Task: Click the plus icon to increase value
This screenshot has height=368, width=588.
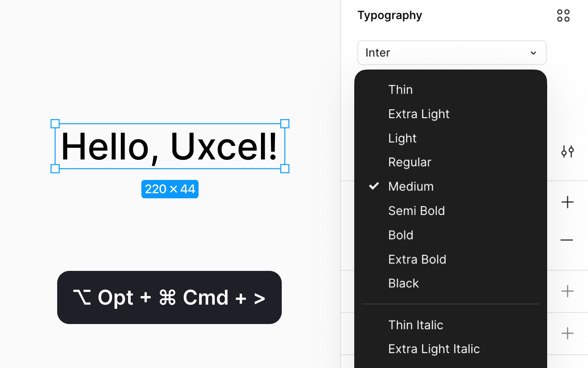Action: point(567,202)
